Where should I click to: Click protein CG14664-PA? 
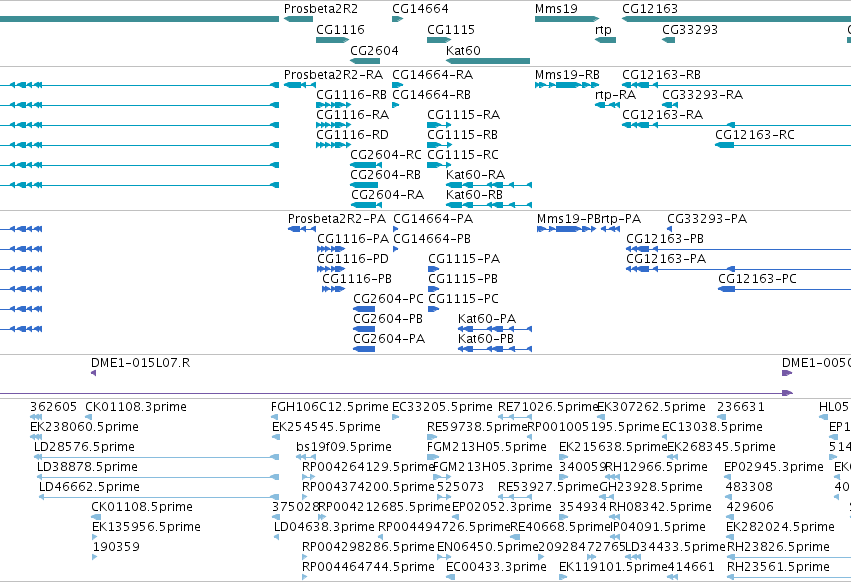pyautogui.click(x=433, y=219)
